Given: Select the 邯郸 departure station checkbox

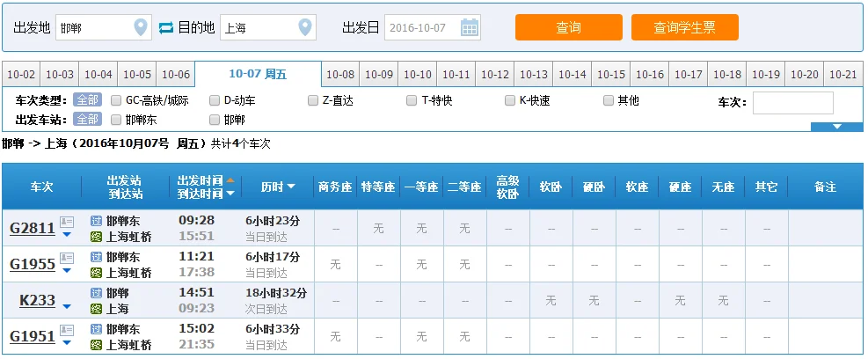Looking at the screenshot, I should pyautogui.click(x=215, y=119).
